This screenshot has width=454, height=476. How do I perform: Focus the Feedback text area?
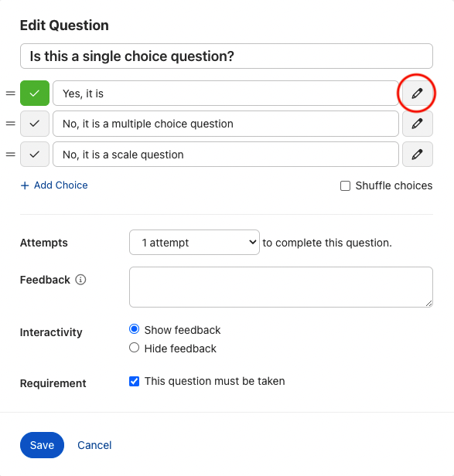coord(281,287)
